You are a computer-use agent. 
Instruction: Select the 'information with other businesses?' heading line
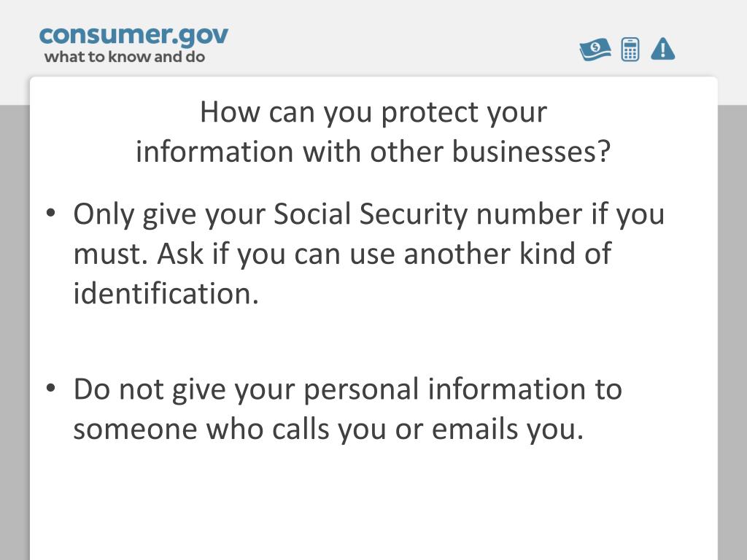click(x=373, y=152)
